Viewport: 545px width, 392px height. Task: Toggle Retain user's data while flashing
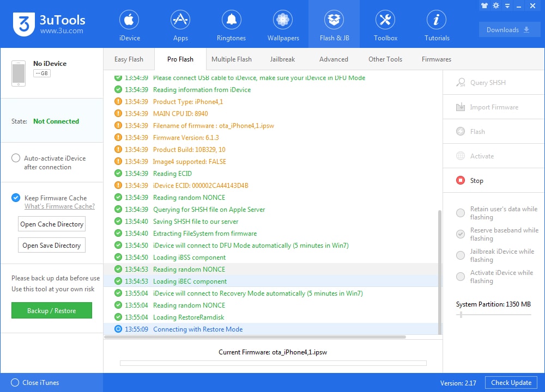point(461,213)
